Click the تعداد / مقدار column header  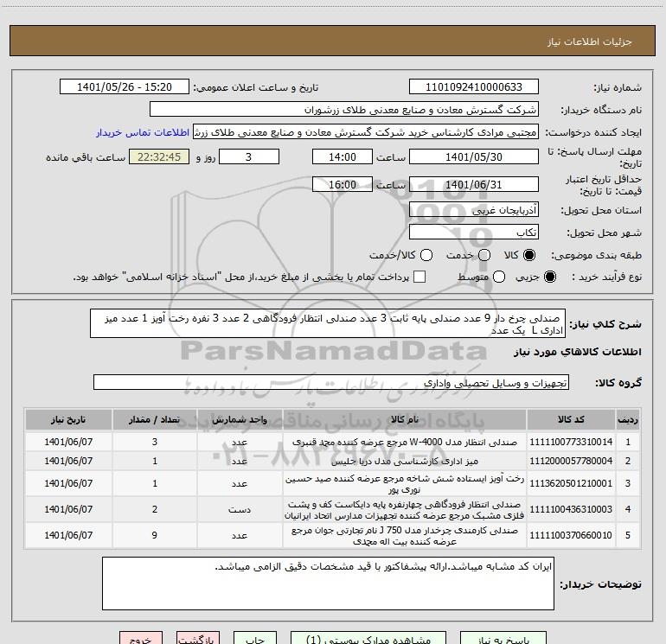tap(155, 419)
